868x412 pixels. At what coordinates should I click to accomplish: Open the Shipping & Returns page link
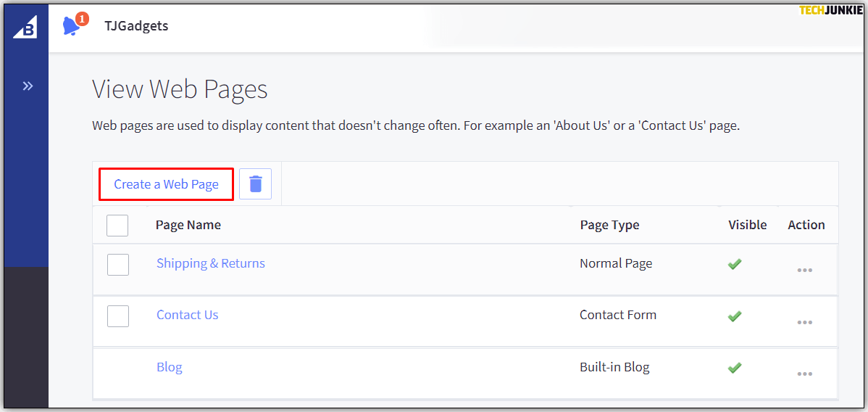click(x=211, y=263)
